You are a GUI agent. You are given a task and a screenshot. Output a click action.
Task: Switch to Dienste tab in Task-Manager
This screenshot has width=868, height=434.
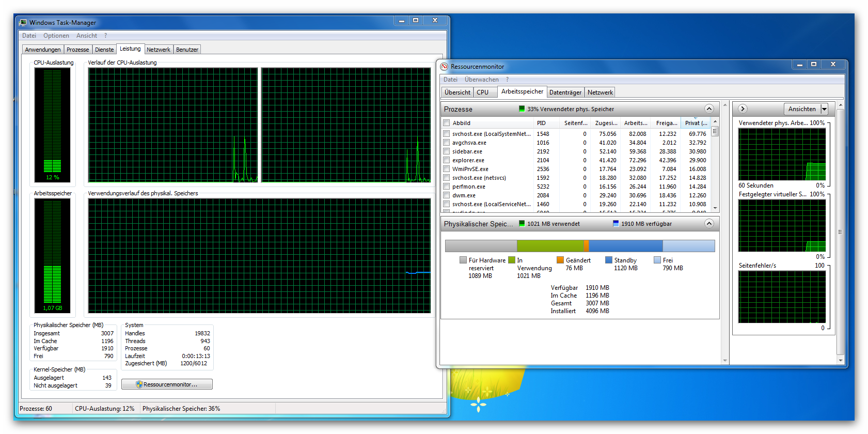(104, 50)
